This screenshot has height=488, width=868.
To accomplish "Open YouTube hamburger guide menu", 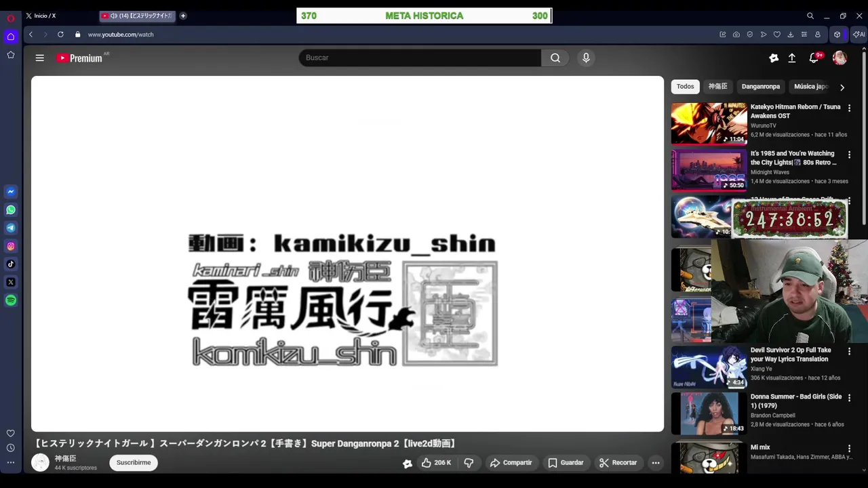I will [x=40, y=58].
